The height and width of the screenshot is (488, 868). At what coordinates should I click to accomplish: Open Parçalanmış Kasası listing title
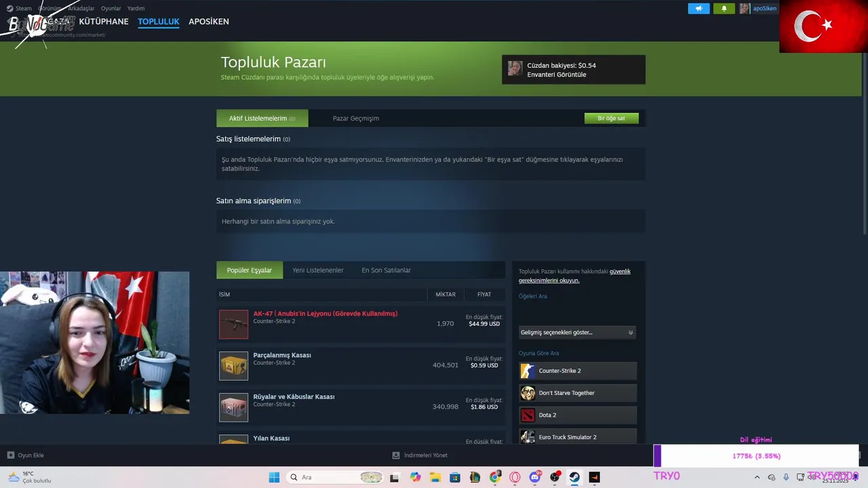tap(282, 355)
